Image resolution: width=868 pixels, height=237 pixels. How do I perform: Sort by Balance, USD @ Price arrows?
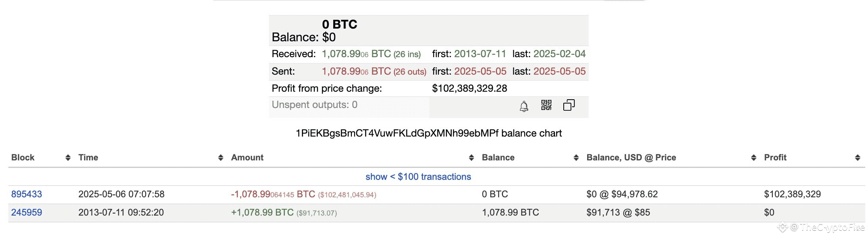(754, 158)
